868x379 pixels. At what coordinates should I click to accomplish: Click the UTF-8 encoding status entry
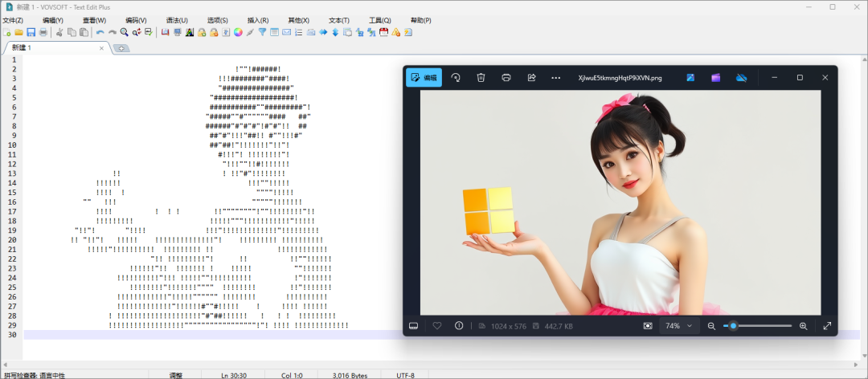(x=405, y=375)
